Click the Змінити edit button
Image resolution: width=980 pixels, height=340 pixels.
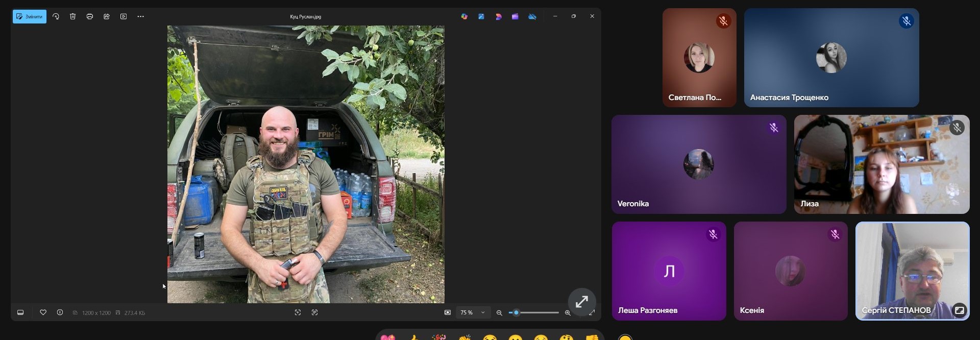click(30, 16)
